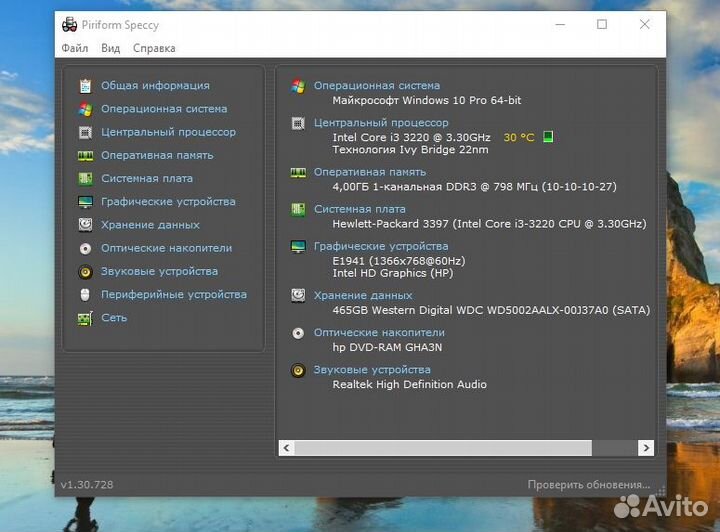Select Общая информация in the sidebar
Viewport: 720px width, 532px height.
[155, 86]
